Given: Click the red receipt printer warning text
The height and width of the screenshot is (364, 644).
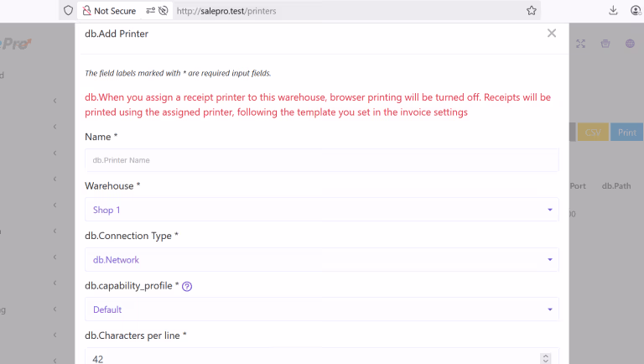Looking at the screenshot, I should coord(318,105).
